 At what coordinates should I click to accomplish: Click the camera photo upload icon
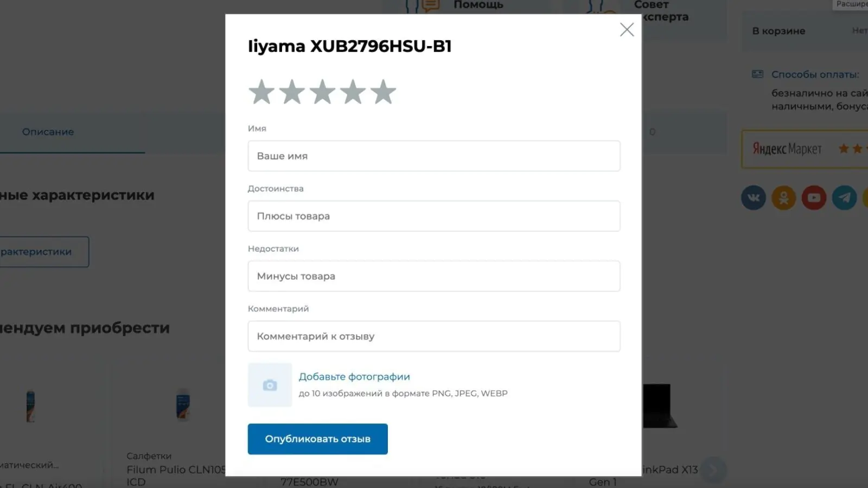270,385
